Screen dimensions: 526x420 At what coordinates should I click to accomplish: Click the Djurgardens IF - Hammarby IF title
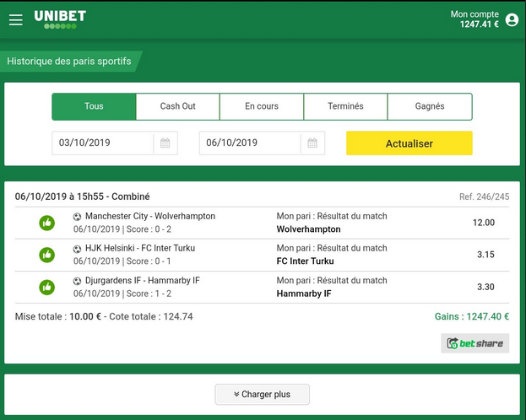coord(143,281)
